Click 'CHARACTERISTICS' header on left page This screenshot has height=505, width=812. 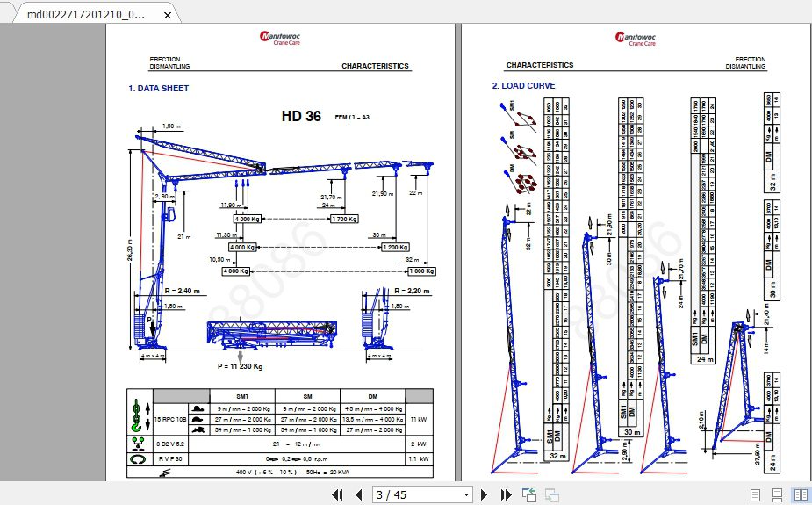(375, 66)
